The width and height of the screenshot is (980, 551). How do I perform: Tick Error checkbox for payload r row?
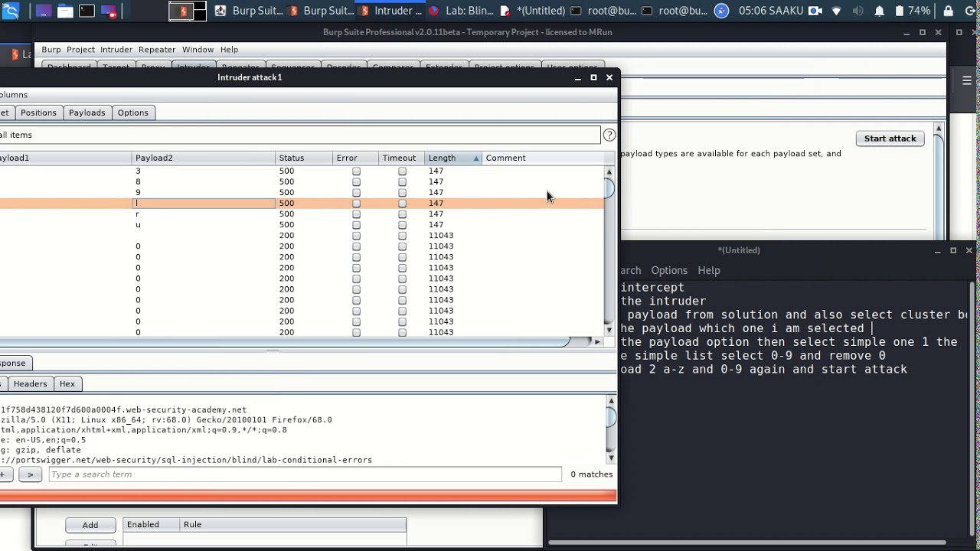356,214
